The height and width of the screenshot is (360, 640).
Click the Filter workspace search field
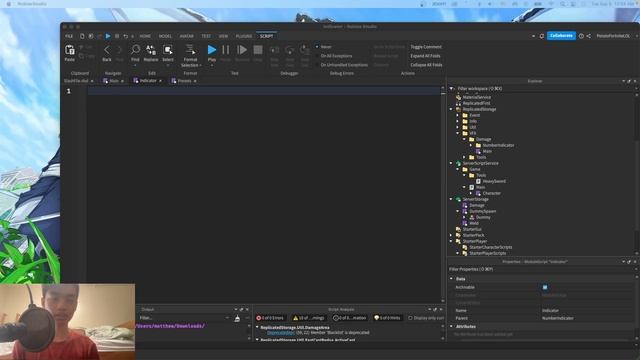click(541, 89)
